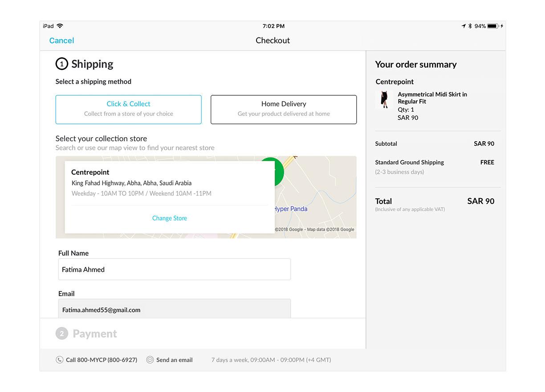This screenshot has height=392, width=545.
Task: Select the Click & Collect shipping method
Action: pyautogui.click(x=128, y=109)
